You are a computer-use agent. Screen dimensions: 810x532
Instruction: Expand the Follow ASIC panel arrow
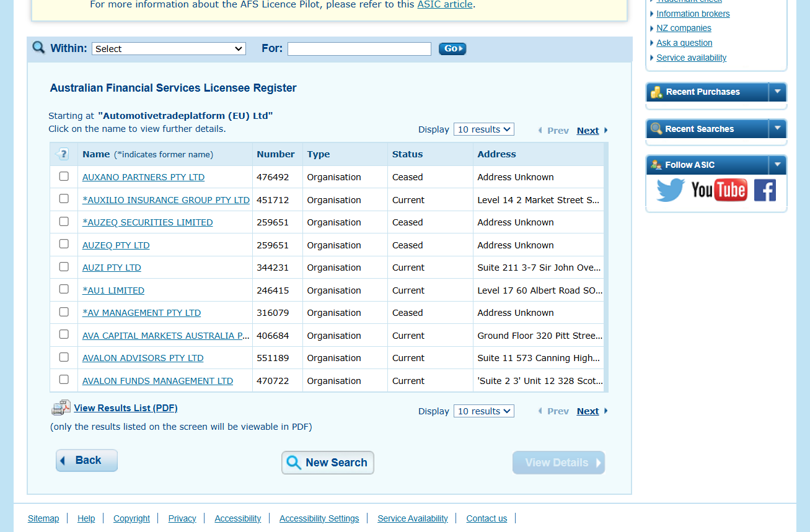point(777,164)
